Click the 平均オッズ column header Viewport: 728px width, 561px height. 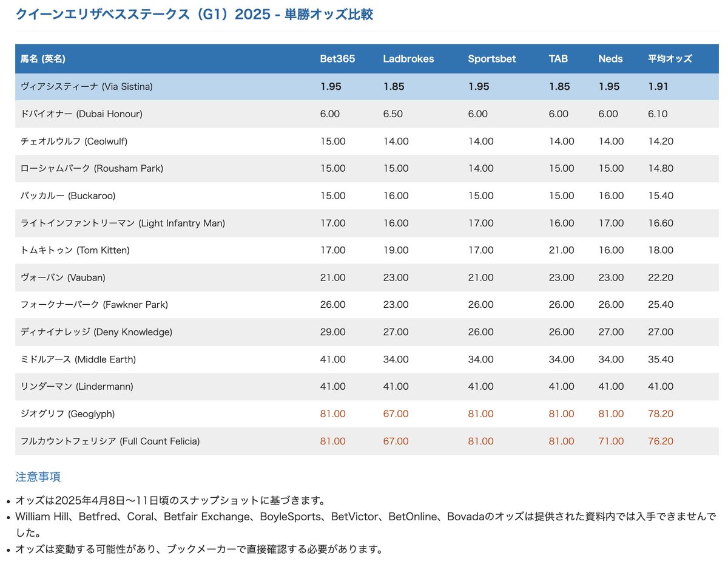tap(670, 59)
